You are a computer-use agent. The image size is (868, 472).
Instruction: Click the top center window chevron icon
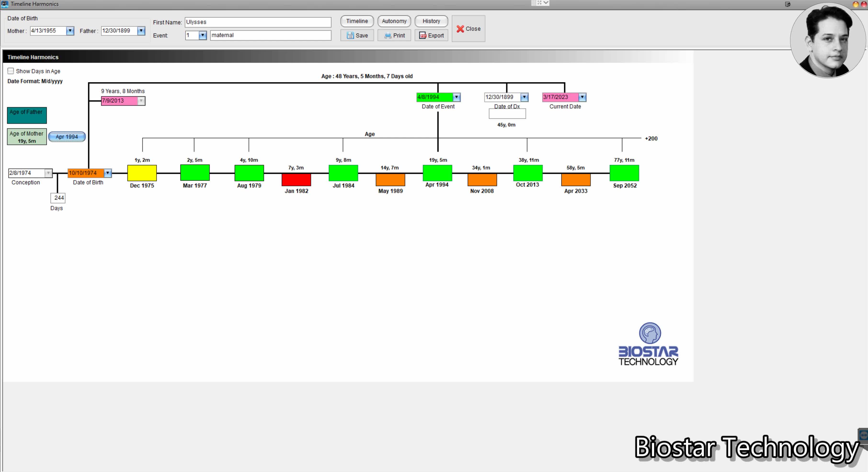[546, 3]
